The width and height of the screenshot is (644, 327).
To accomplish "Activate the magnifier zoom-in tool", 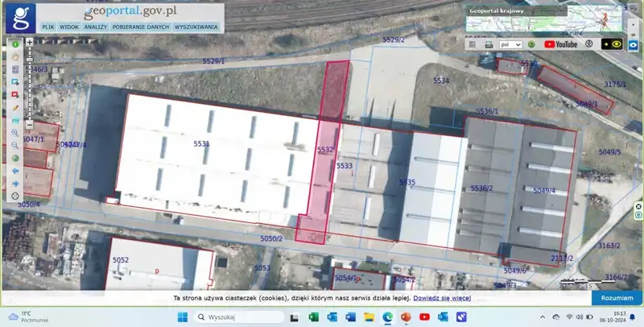I will [14, 133].
